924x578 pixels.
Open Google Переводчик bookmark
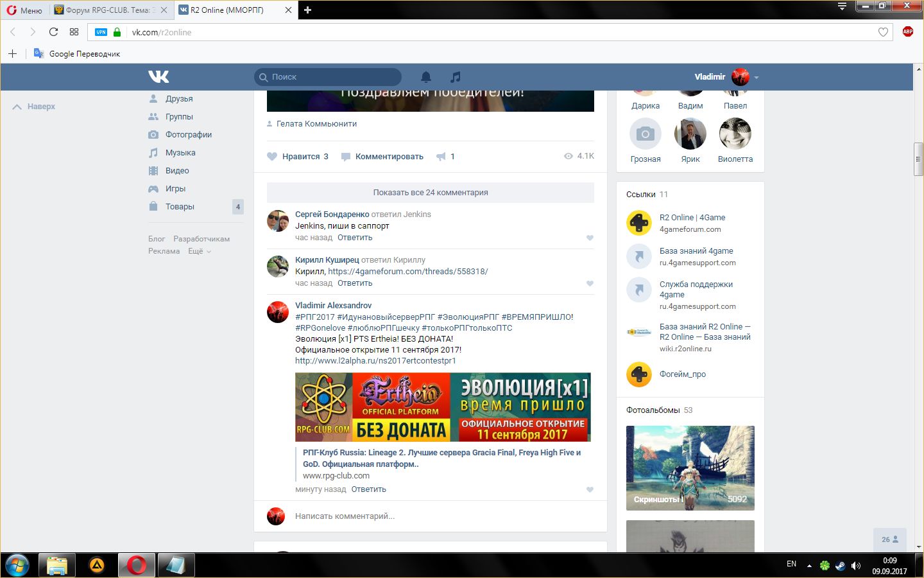[77, 54]
